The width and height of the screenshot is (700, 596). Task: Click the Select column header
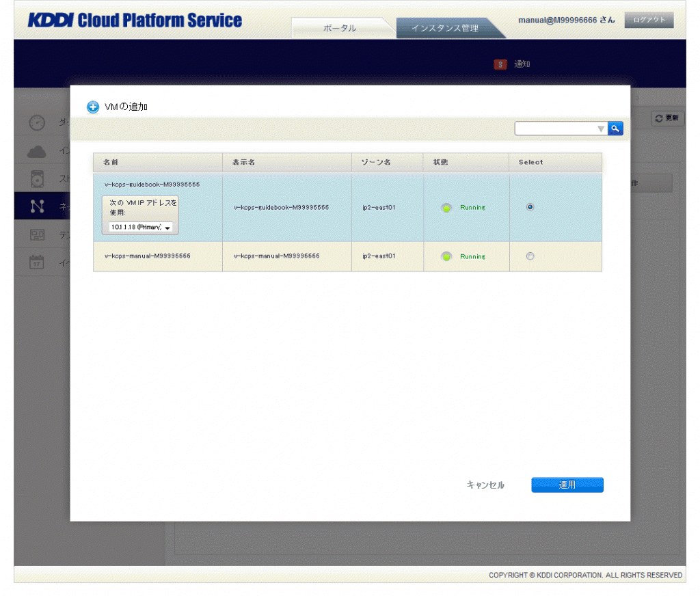(555, 163)
